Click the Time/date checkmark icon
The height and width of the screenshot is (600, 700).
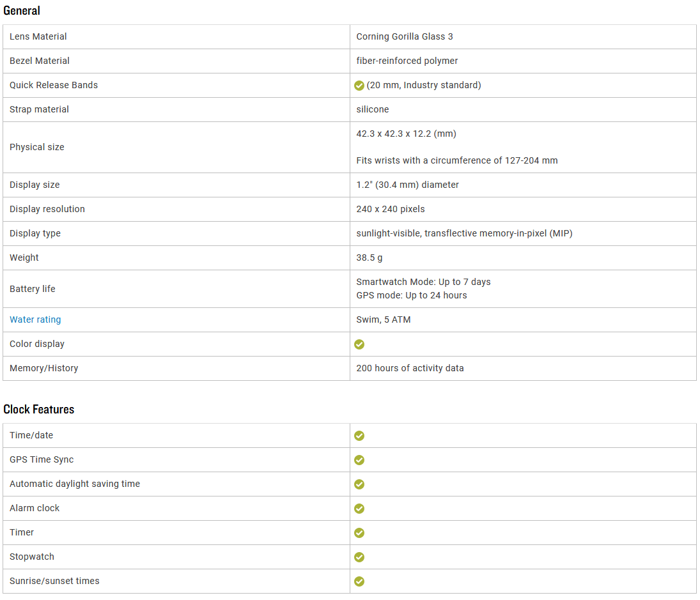[x=359, y=436]
